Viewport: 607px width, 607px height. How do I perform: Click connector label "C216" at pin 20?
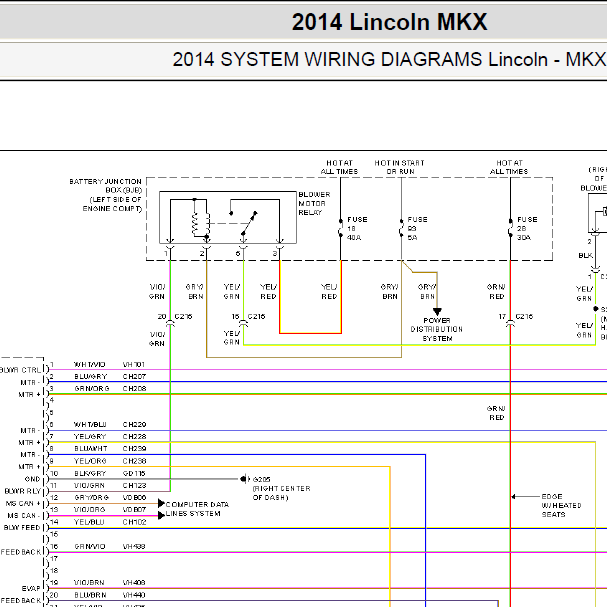coord(183,316)
